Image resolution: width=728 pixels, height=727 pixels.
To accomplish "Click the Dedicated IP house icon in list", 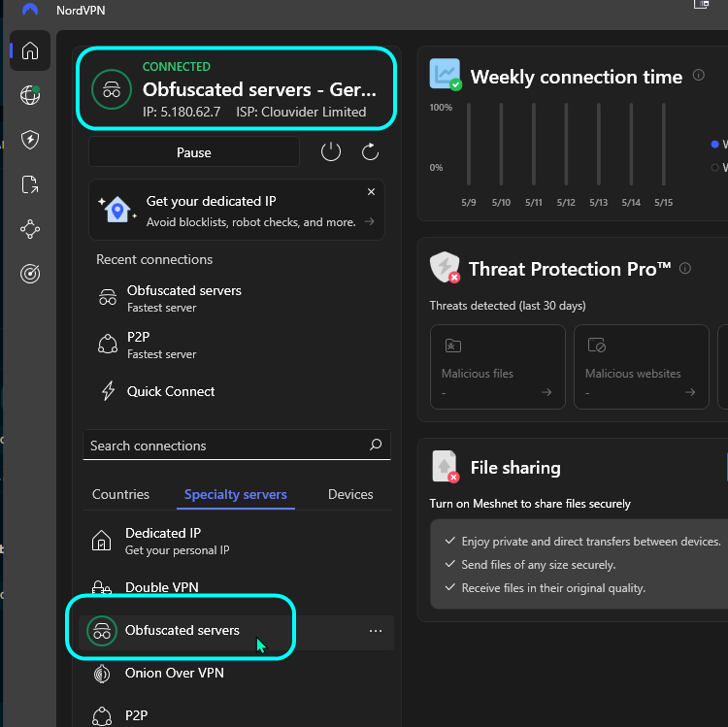I will coord(101,541).
